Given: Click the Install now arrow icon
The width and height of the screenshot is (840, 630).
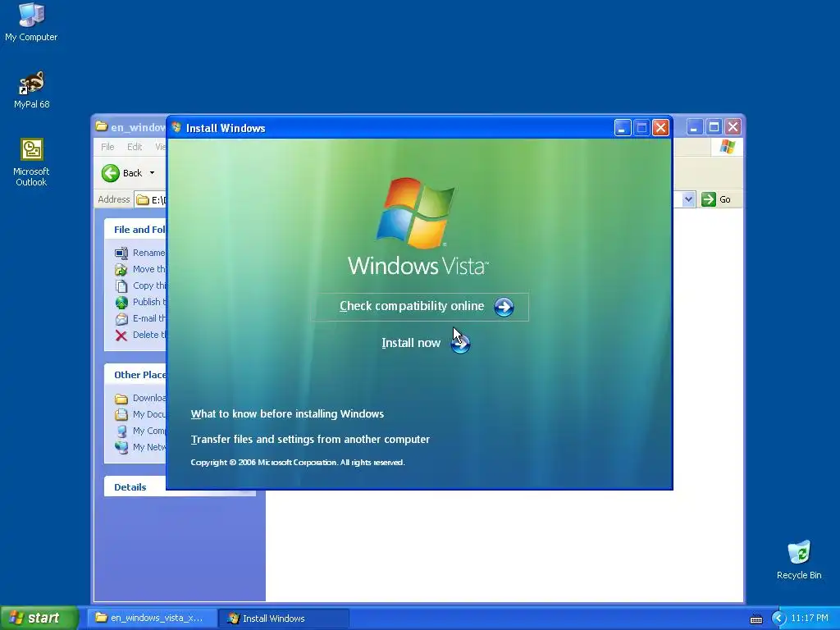Looking at the screenshot, I should click(460, 344).
